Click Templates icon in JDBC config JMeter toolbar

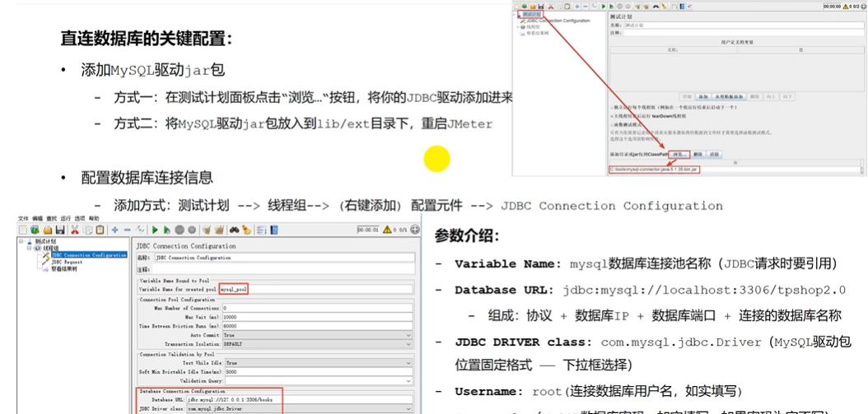[35, 230]
